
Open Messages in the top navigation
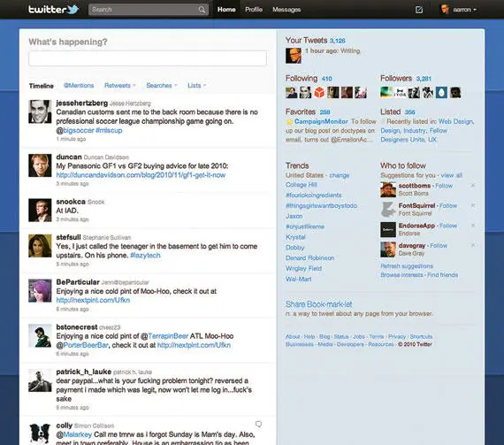(286, 10)
